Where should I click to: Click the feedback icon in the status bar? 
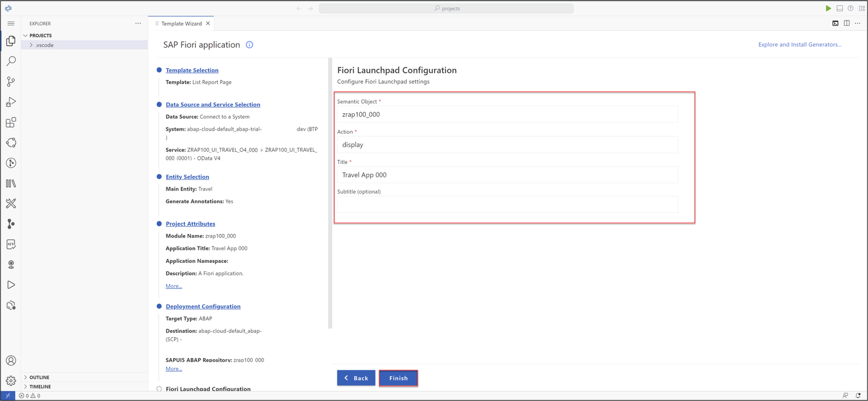(846, 396)
